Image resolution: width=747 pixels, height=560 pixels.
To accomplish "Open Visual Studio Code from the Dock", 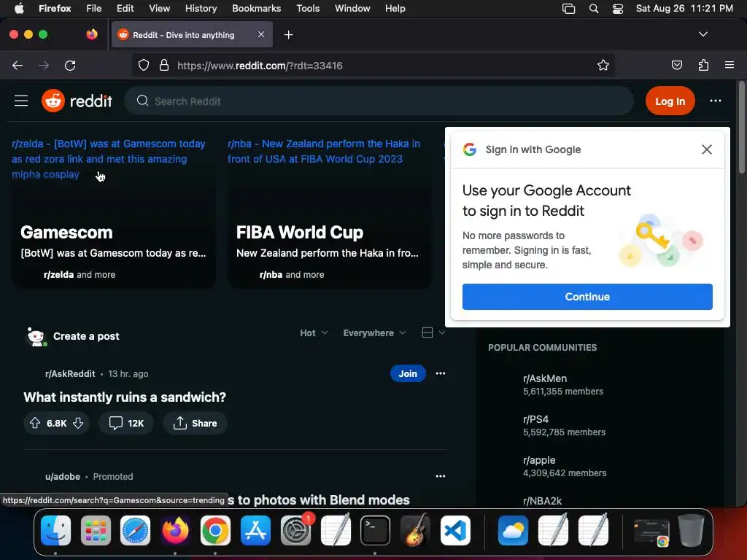I will point(455,531).
